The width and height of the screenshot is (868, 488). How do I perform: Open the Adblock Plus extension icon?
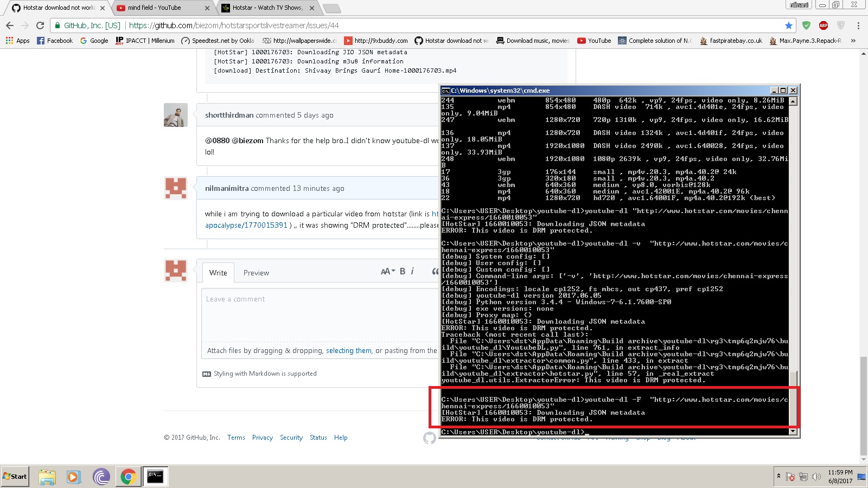click(824, 25)
